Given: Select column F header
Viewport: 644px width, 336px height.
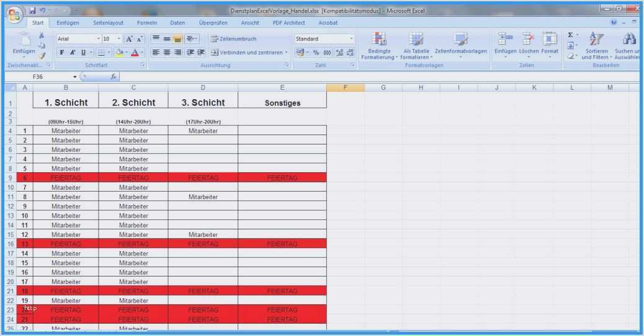Looking at the screenshot, I should point(345,87).
